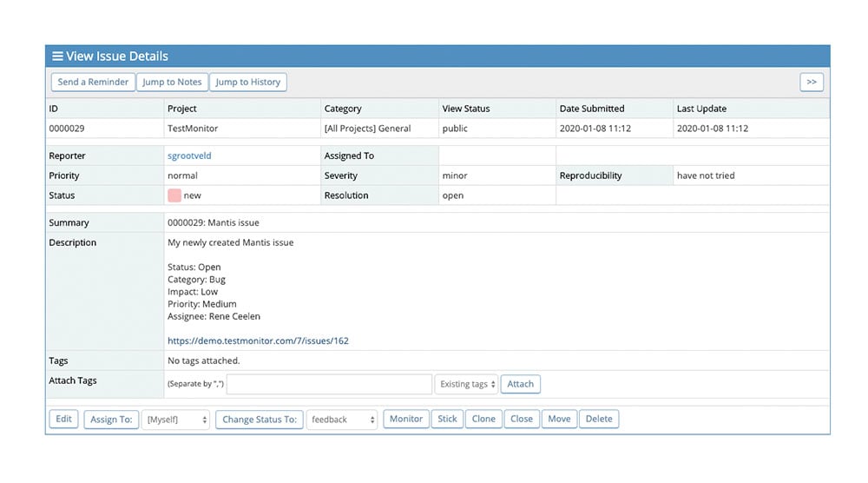Click the >> next issue button
The image size is (868, 483).
[811, 82]
